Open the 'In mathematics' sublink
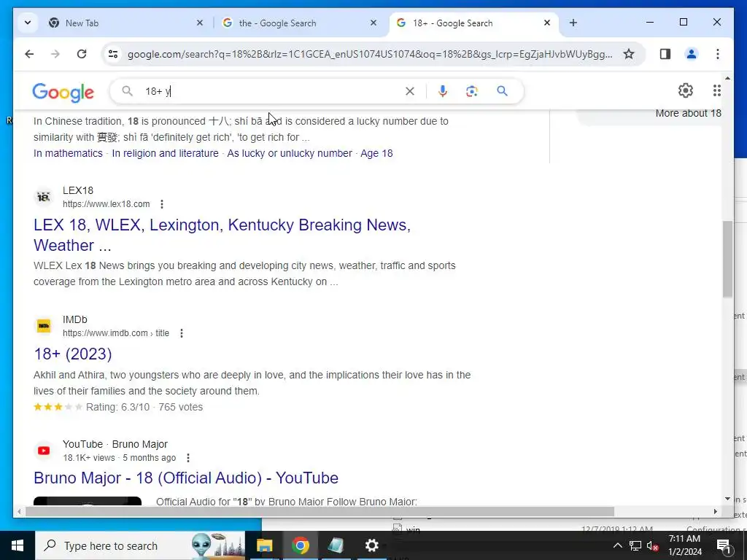The width and height of the screenshot is (747, 560). (x=68, y=153)
